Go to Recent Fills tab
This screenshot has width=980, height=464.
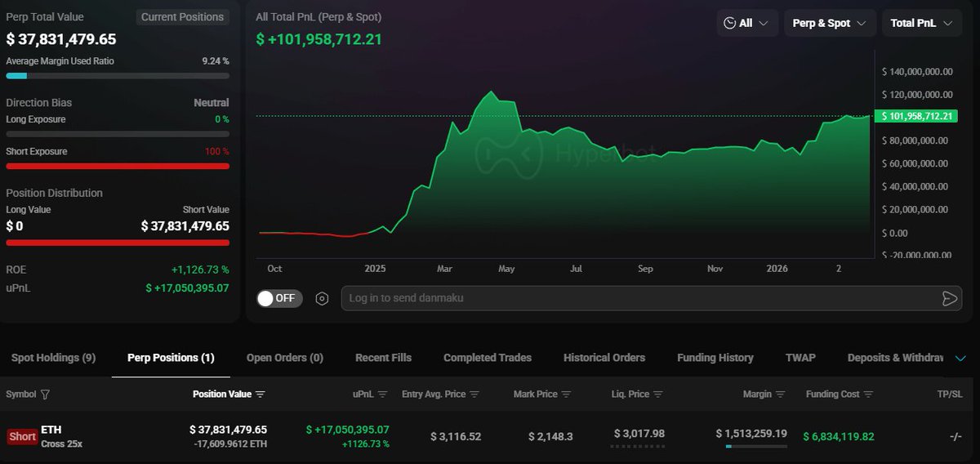(383, 358)
